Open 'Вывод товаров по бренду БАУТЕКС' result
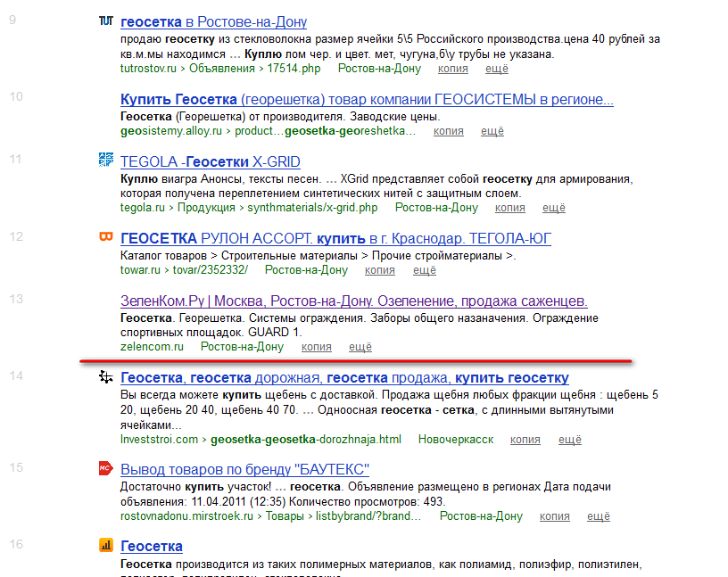This screenshot has height=577, width=728. pos(244,469)
